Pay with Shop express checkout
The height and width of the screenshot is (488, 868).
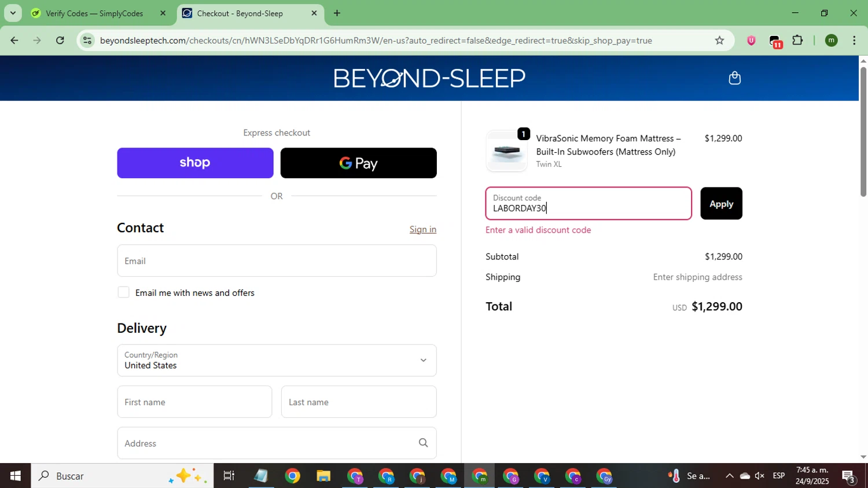(195, 163)
